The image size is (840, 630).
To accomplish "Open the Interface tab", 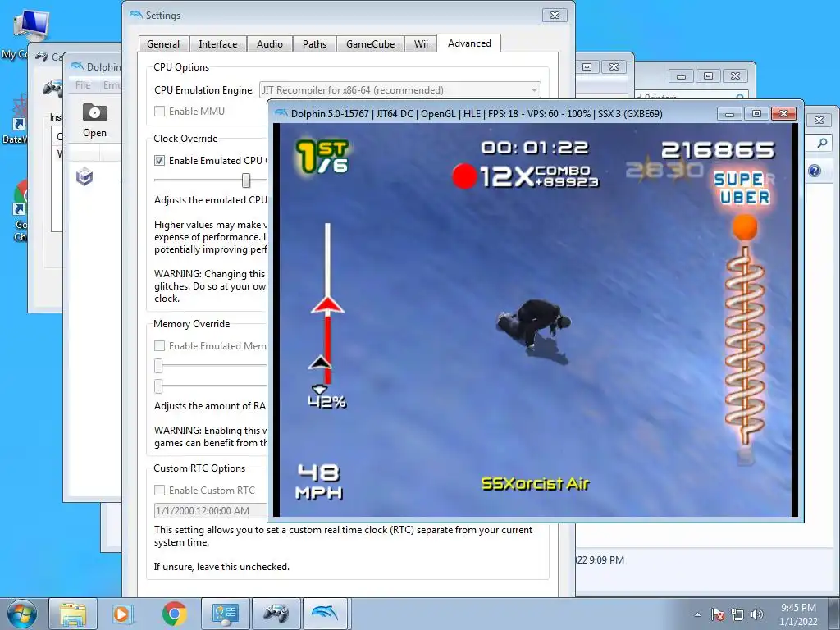I will (x=217, y=44).
